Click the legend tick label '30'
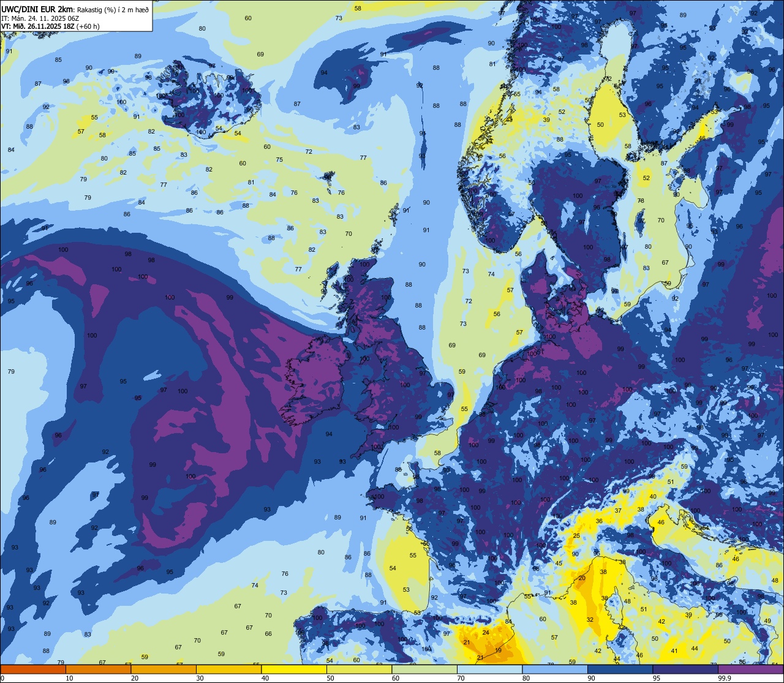The image size is (784, 683). (200, 678)
